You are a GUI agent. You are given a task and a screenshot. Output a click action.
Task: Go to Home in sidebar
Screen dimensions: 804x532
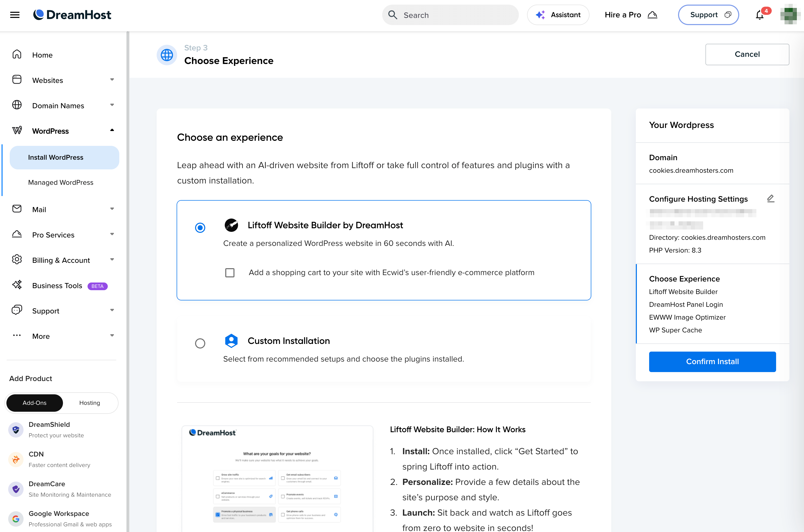[42, 55]
